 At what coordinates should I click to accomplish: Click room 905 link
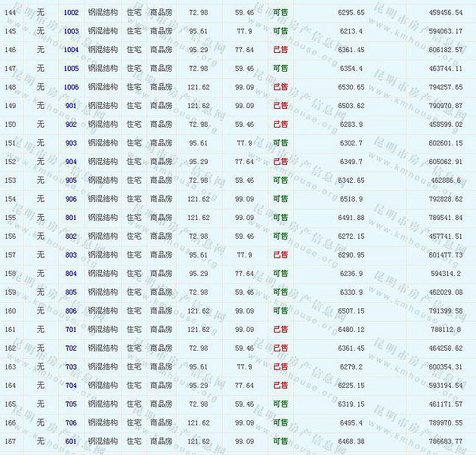[x=71, y=181]
